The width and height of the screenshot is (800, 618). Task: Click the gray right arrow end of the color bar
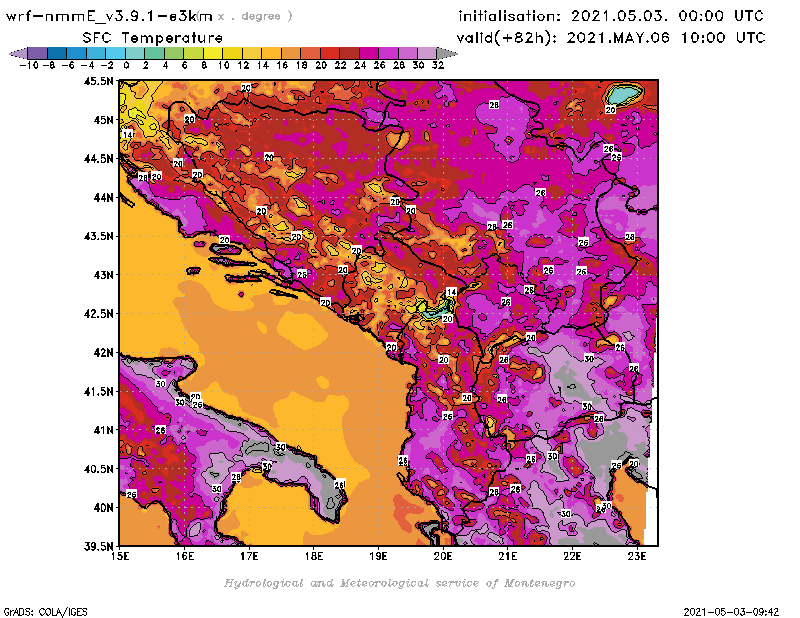[447, 53]
